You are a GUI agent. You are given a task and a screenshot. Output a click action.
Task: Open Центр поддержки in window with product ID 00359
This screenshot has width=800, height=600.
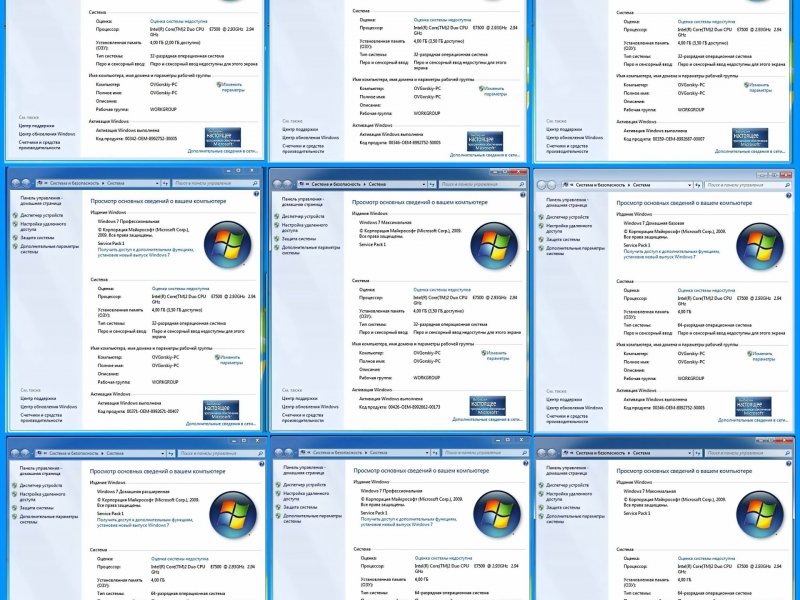click(x=563, y=130)
